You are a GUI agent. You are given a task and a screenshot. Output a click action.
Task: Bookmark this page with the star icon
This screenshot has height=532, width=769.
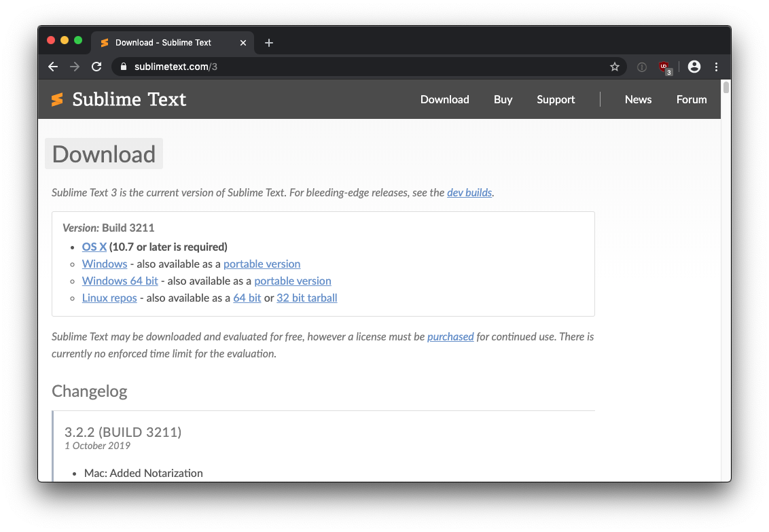pos(615,67)
